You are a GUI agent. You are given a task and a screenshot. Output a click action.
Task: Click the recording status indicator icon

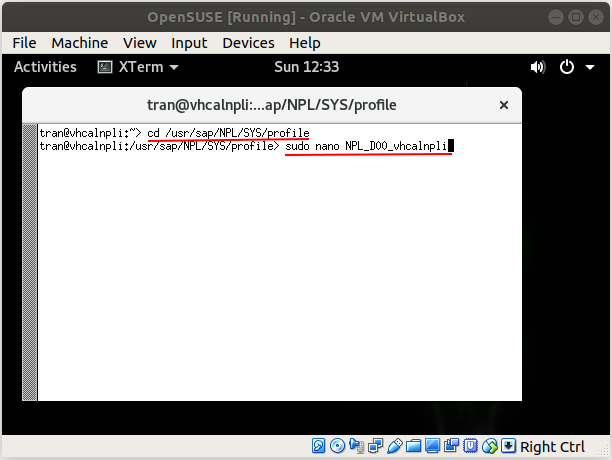pos(452,446)
